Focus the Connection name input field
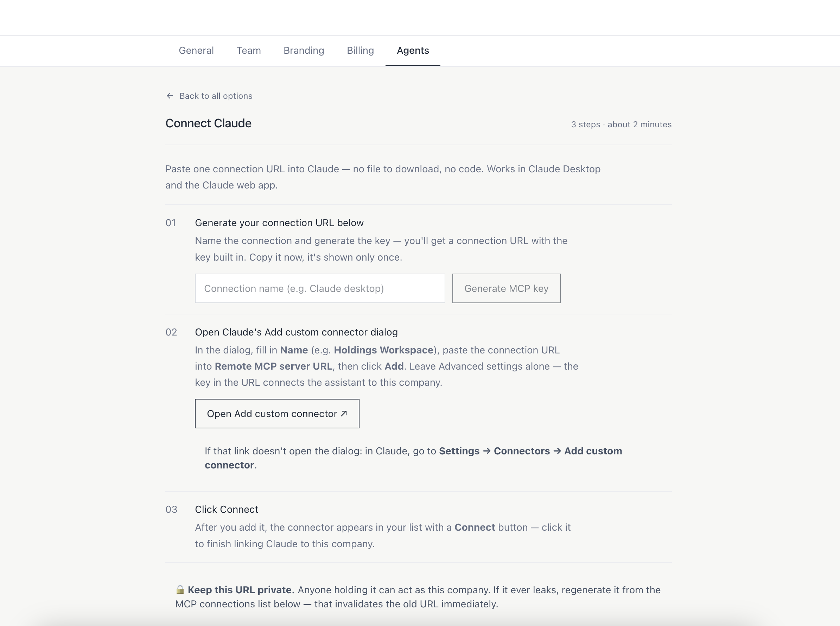Viewport: 840px width, 626px height. point(320,288)
